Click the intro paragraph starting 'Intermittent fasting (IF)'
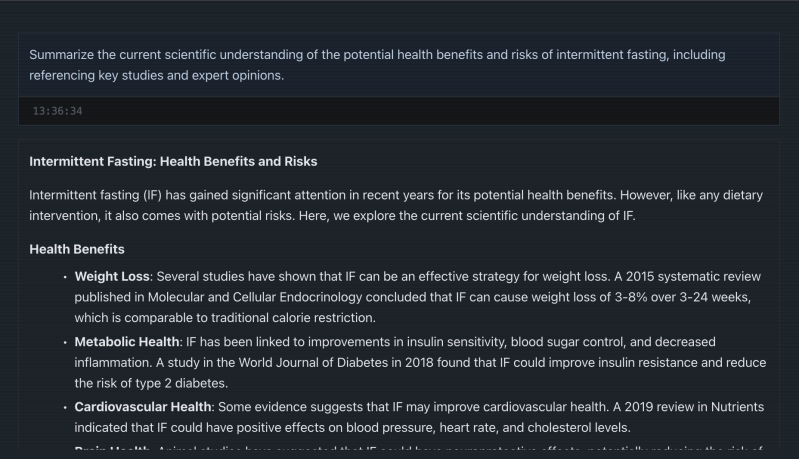This screenshot has height=459, width=799. pos(396,205)
